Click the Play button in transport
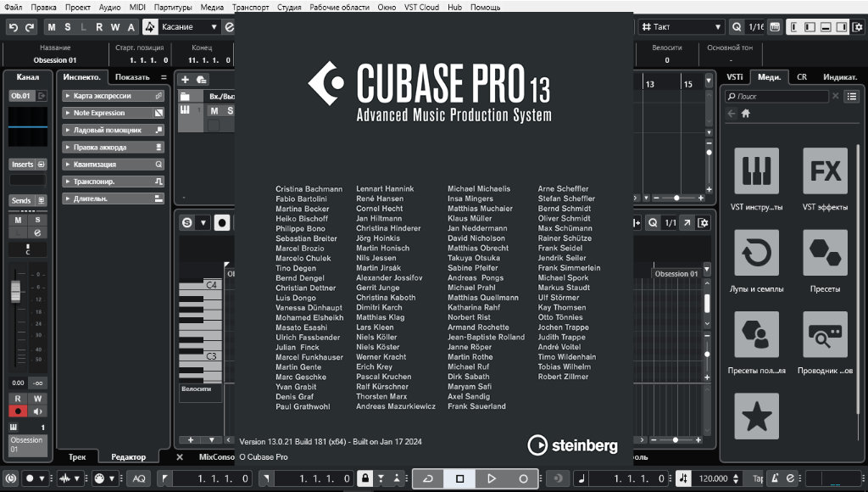The image size is (868, 492). 491,478
